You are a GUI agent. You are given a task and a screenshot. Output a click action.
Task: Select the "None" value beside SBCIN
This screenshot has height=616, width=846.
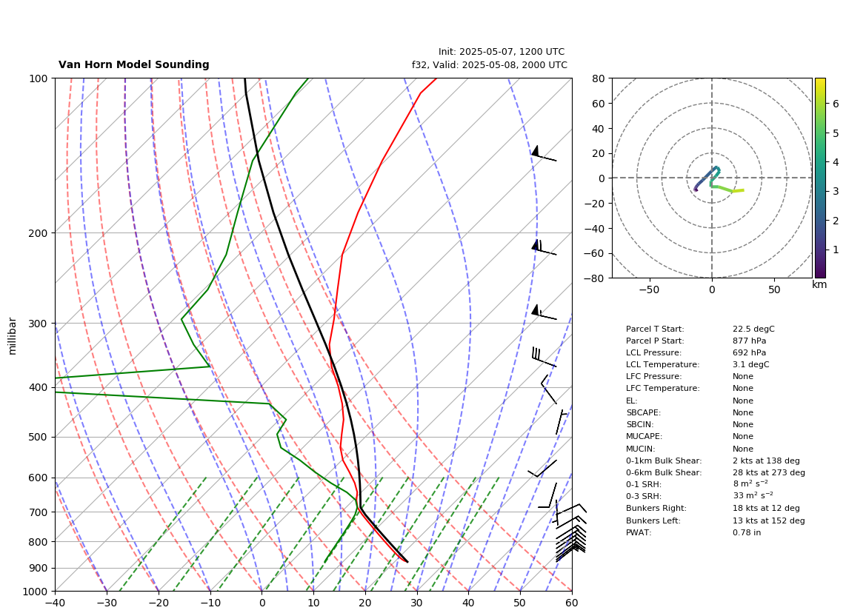click(743, 424)
